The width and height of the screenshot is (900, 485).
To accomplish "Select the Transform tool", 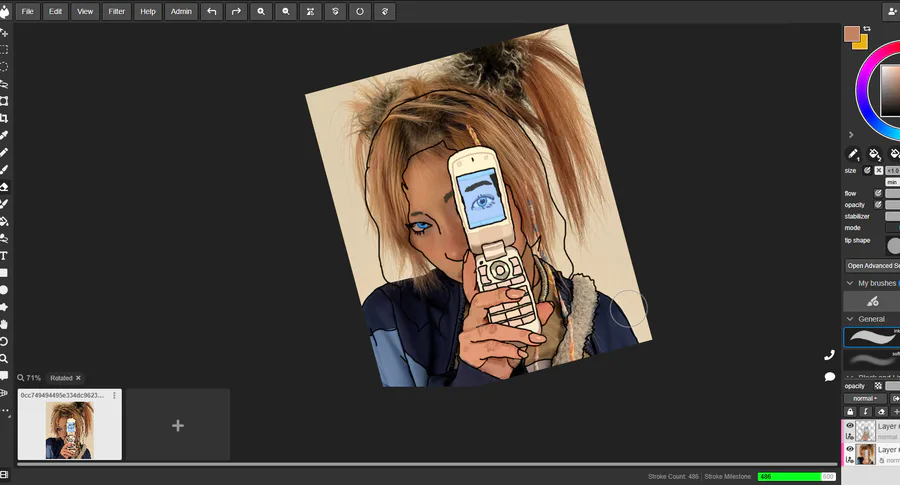I will point(3,101).
